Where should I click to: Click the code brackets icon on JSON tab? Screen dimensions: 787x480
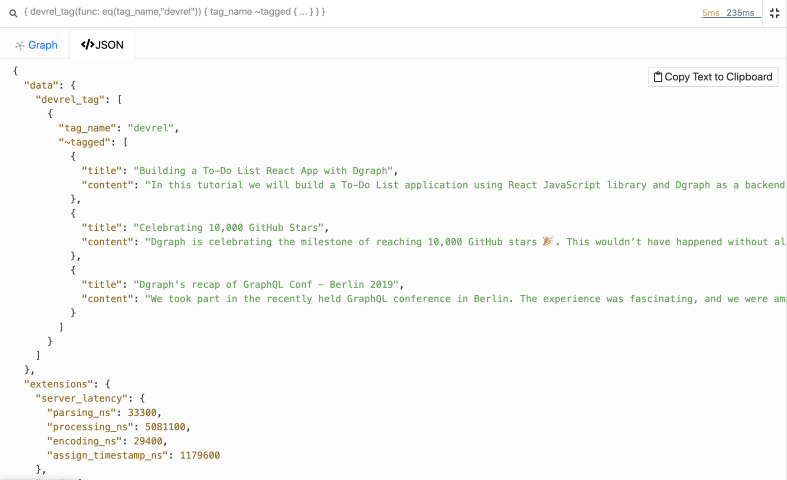(x=87, y=45)
